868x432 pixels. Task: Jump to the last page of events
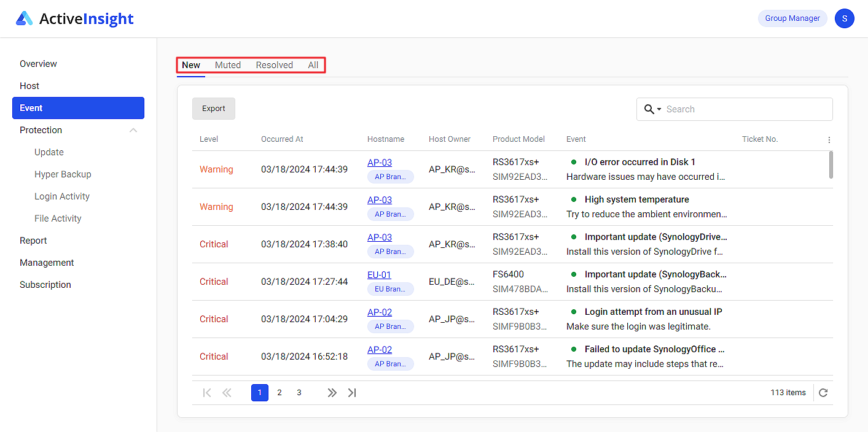[x=351, y=392]
